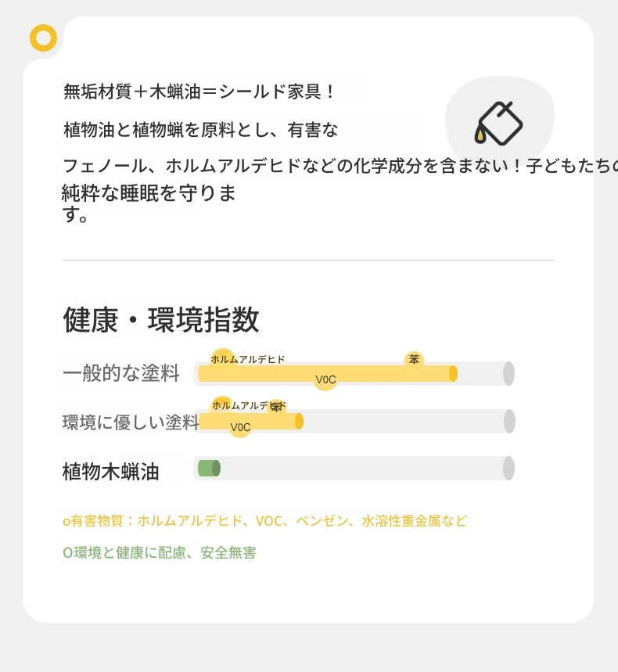Image resolution: width=618 pixels, height=672 pixels.
Task: Click the paint bucket pouring icon
Action: [x=499, y=123]
